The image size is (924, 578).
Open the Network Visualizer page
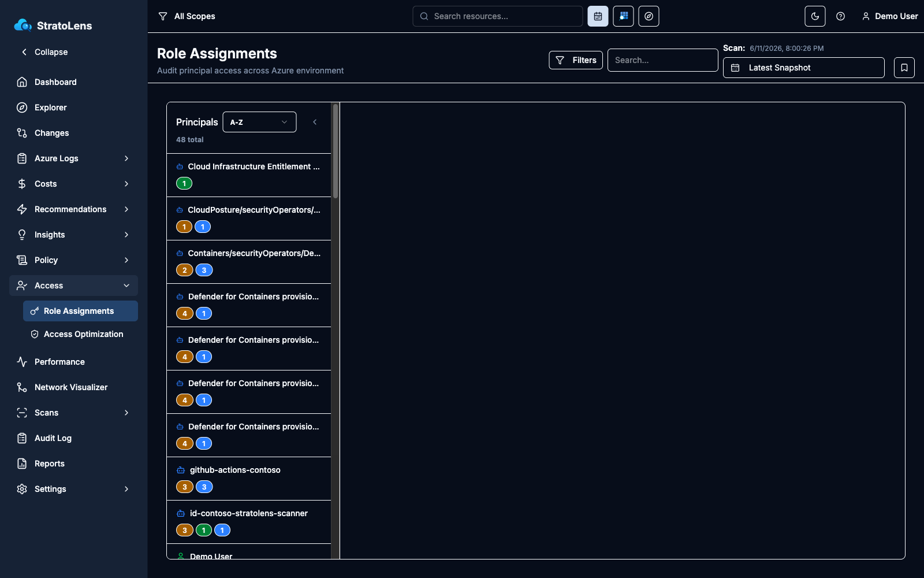(x=73, y=387)
